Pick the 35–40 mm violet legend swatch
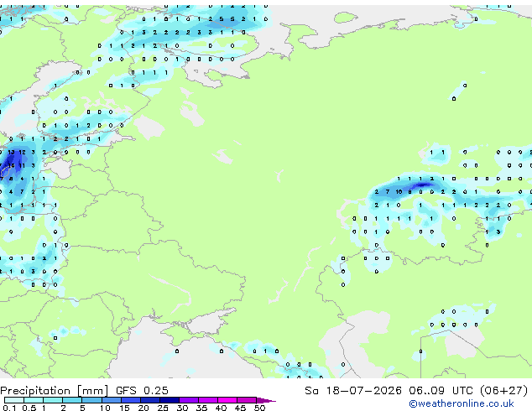Viewport: 532px width, 411px height. tap(207, 400)
